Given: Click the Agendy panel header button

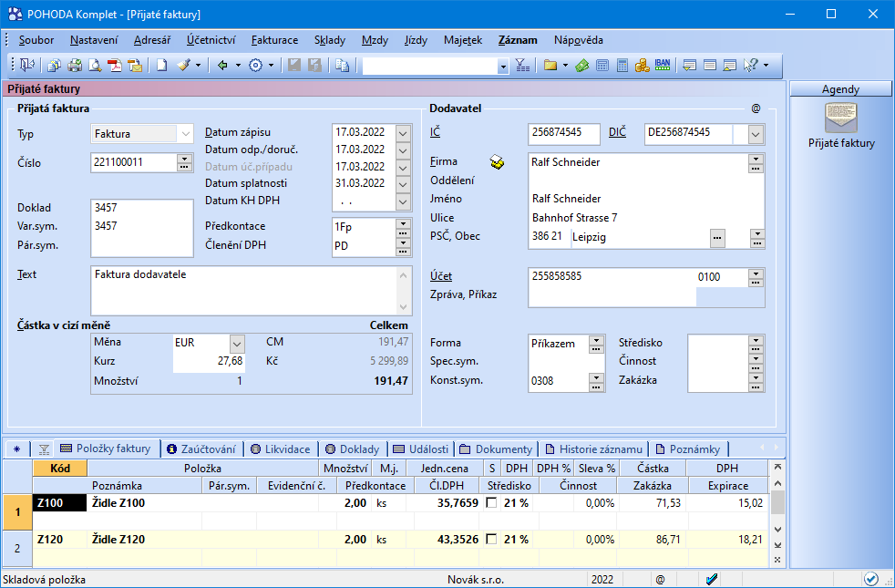Looking at the screenshot, I should [840, 89].
